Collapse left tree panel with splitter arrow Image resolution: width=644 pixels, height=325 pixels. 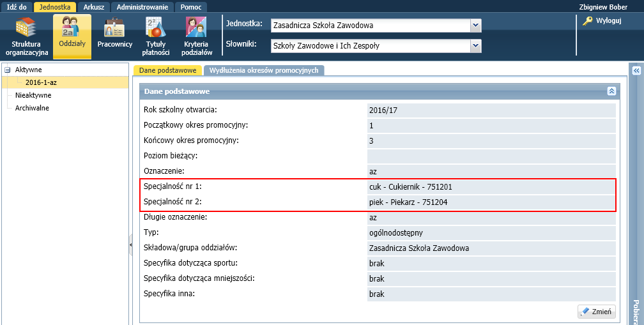pos(130,245)
